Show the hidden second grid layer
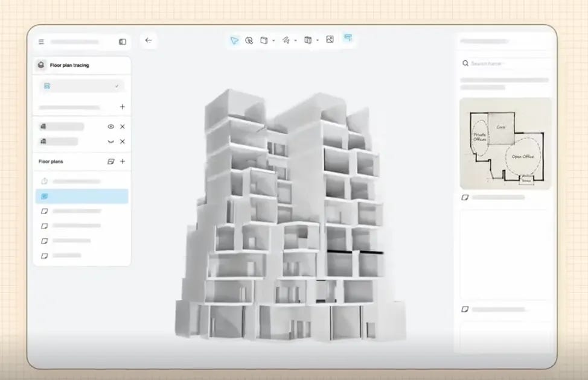The width and height of the screenshot is (588, 380). coord(110,142)
